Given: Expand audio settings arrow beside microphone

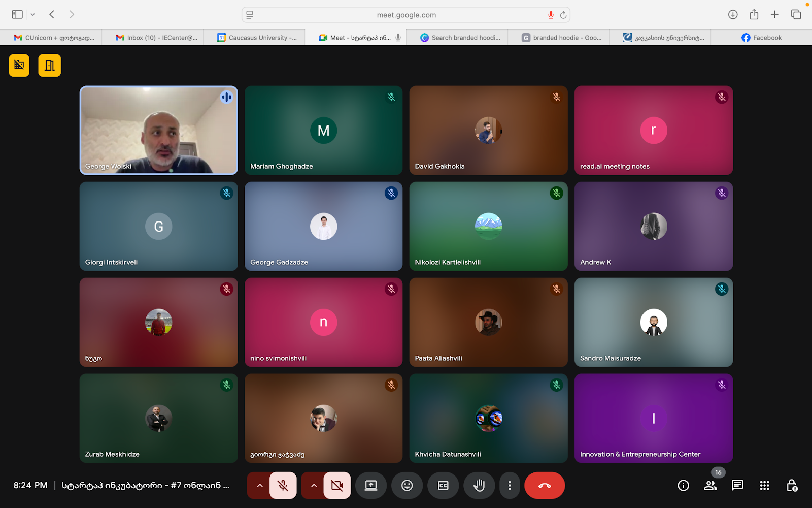Looking at the screenshot, I should pos(259,486).
